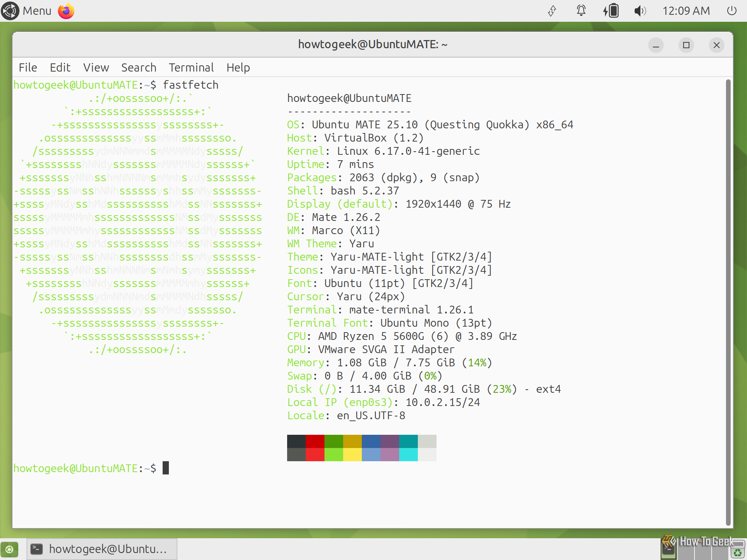Click 'Terminal Font: Ubuntu Mono (13pt)' line
The width and height of the screenshot is (747, 560).
click(x=390, y=323)
